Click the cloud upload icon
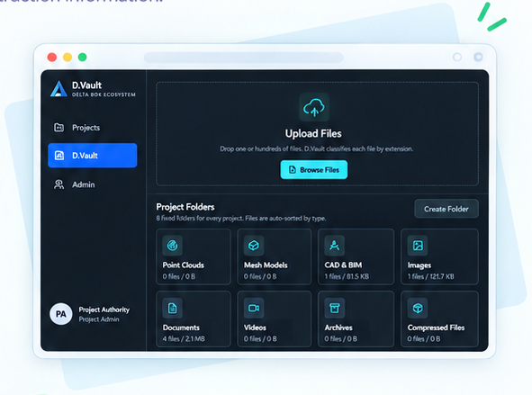The height and width of the screenshot is (395, 532). [x=314, y=107]
